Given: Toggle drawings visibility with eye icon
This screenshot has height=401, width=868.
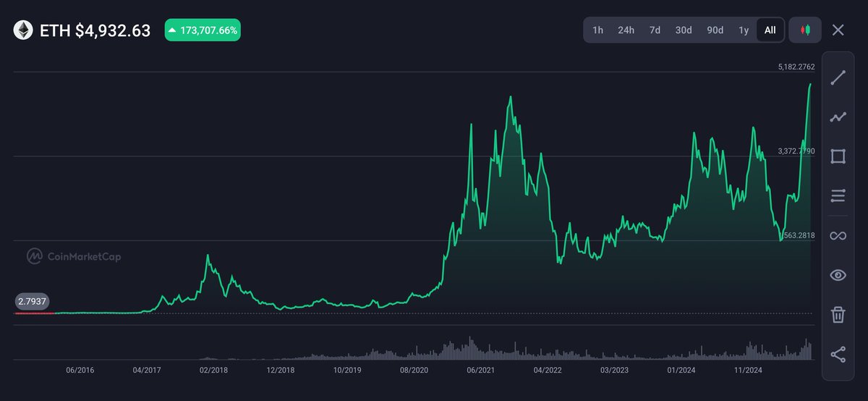Looking at the screenshot, I should coord(838,275).
